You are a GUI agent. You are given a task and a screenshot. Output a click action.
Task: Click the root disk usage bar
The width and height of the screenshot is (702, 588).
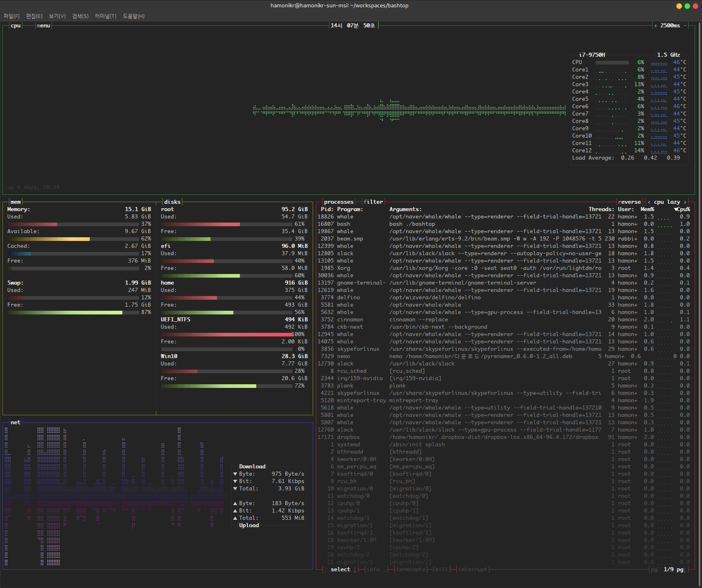[227, 224]
